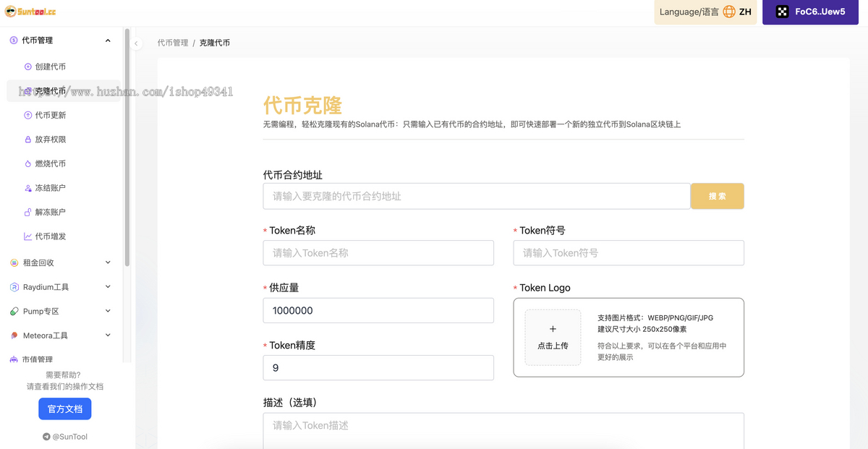Open the 燃烧代币 menu item
This screenshot has height=449, width=868.
64,163
